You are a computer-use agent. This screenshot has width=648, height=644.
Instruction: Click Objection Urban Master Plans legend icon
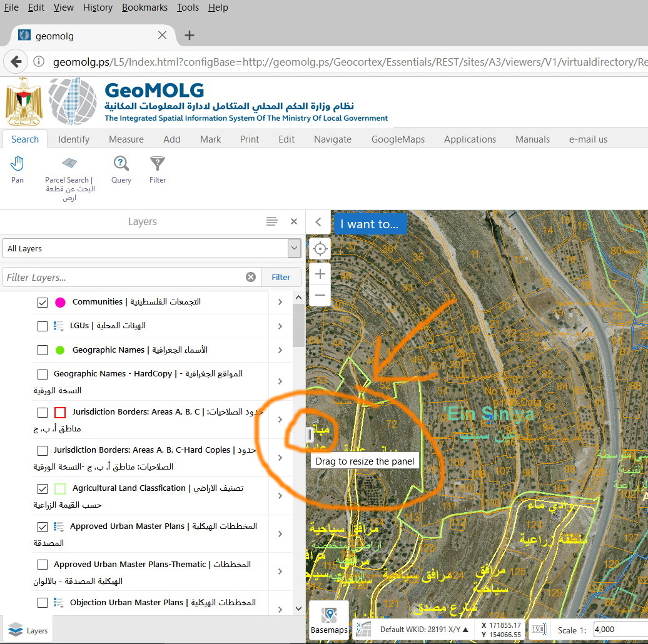click(59, 603)
